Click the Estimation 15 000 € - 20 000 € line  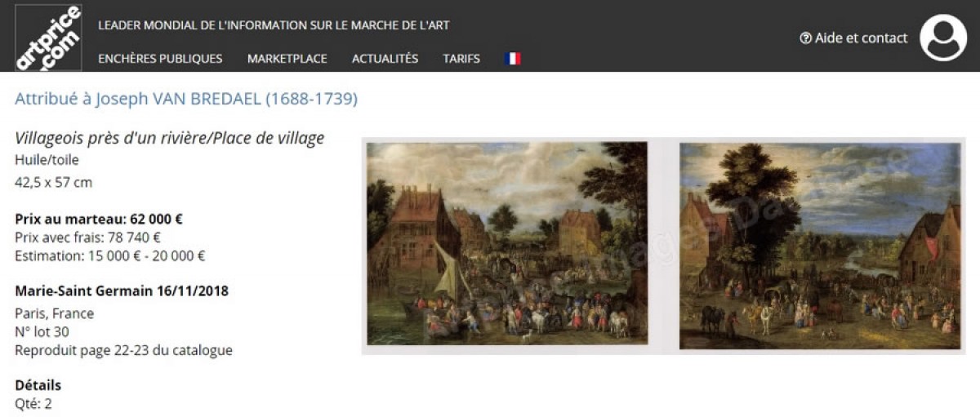[x=109, y=255]
